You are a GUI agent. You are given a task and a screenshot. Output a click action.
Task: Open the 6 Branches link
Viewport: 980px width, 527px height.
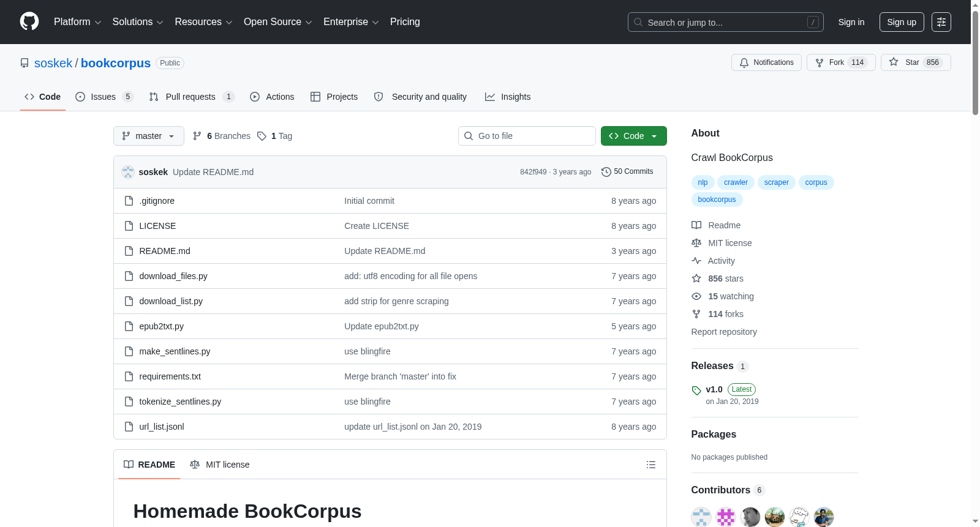pyautogui.click(x=222, y=136)
